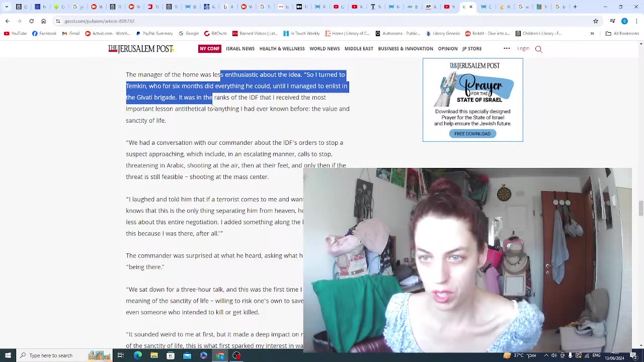The width and height of the screenshot is (644, 362).
Task: Bookmark this page with the star
Action: tap(596, 21)
